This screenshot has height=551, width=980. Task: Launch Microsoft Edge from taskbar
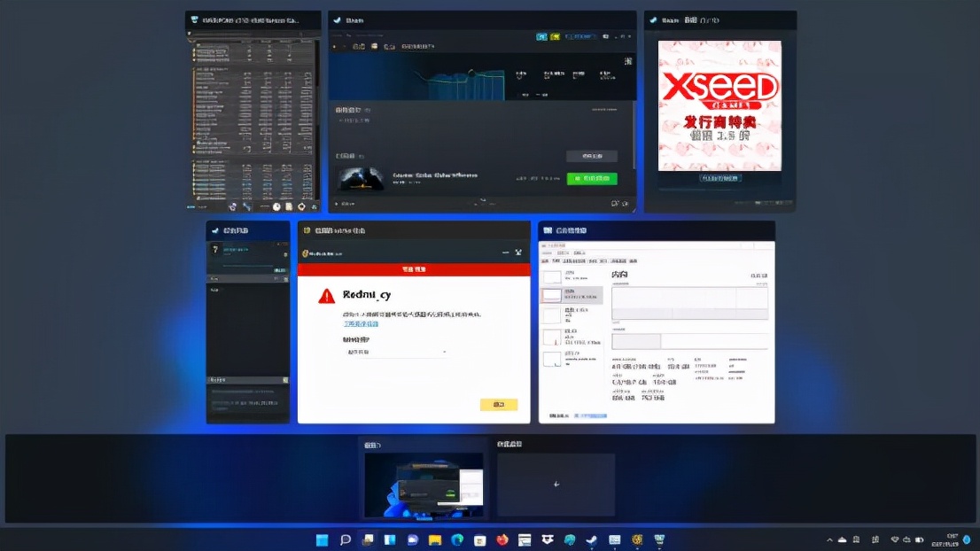[x=457, y=539]
